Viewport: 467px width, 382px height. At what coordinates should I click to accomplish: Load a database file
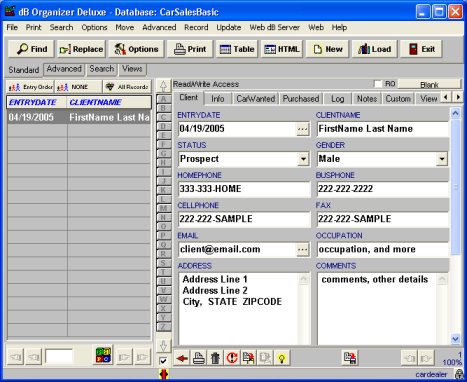pyautogui.click(x=374, y=49)
